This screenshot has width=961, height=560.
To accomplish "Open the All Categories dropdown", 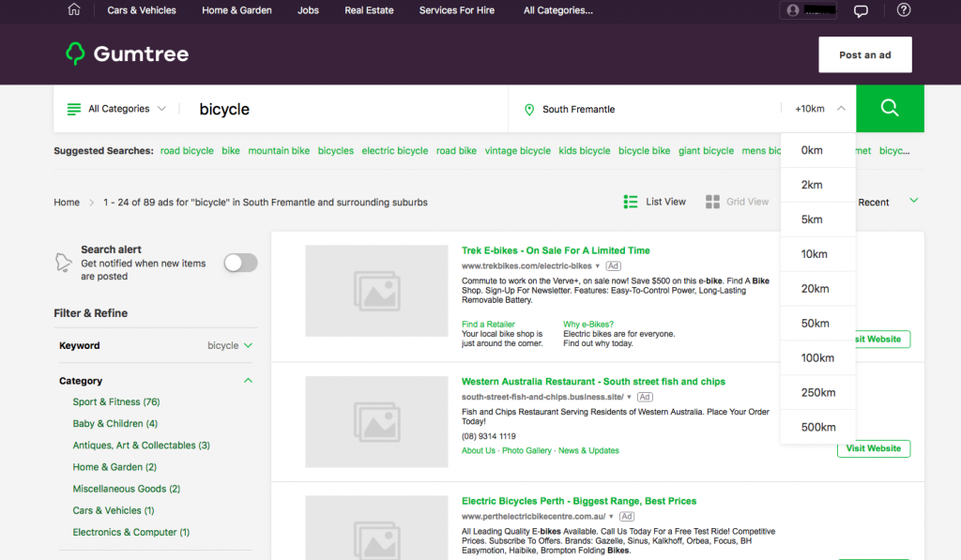I will pyautogui.click(x=117, y=109).
